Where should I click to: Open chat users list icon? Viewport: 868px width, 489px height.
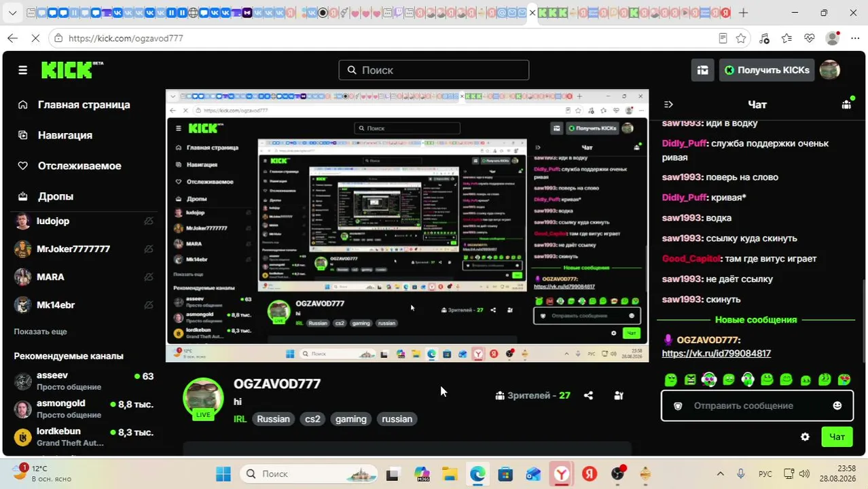846,104
